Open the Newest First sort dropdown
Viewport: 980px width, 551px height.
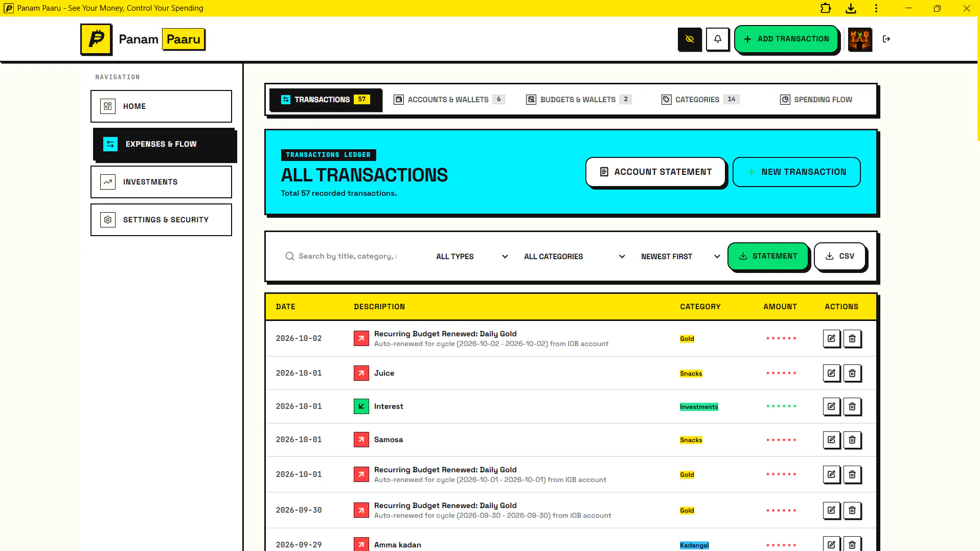point(680,257)
